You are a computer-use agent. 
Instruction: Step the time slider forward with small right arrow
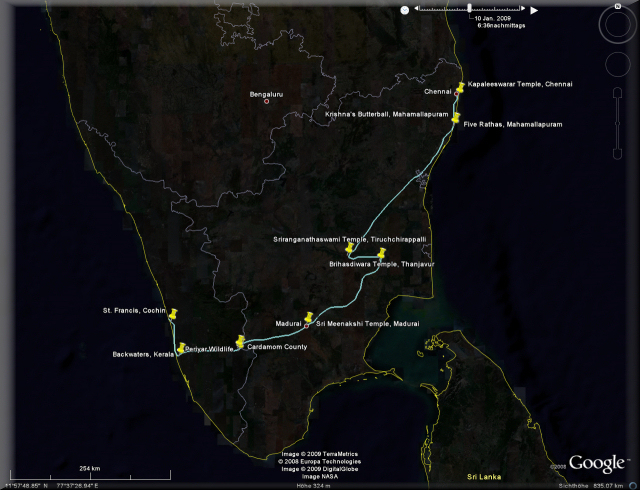tap(523, 8)
